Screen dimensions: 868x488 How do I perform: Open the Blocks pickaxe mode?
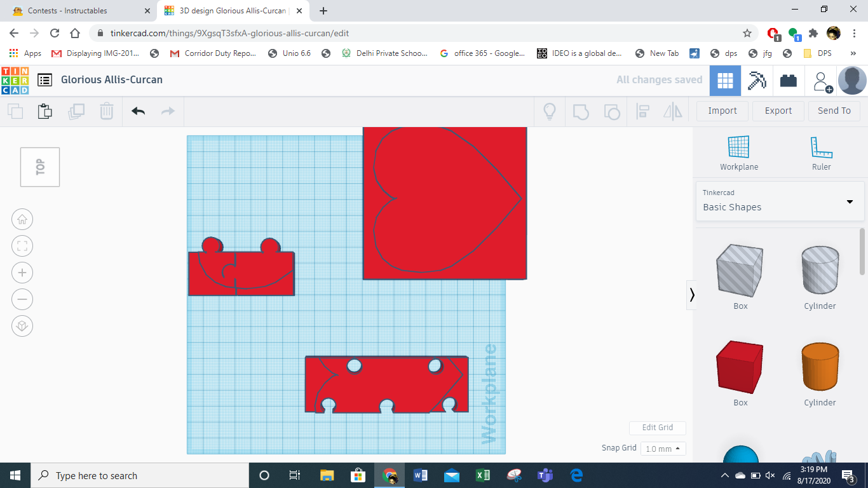pyautogui.click(x=757, y=81)
